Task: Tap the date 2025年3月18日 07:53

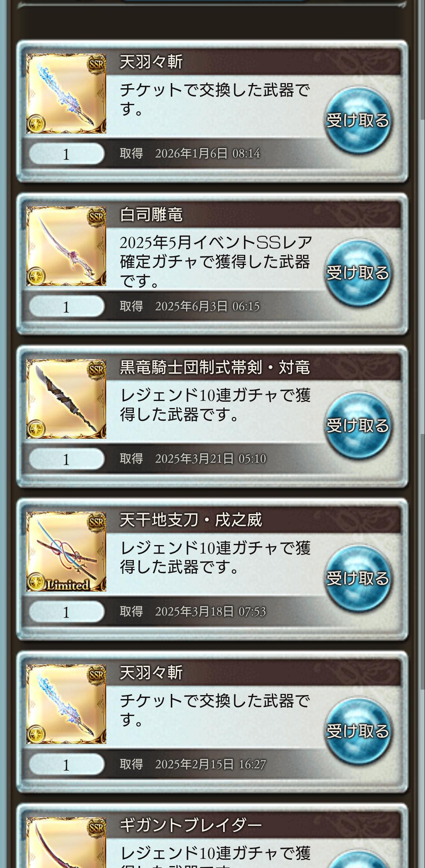Action: tap(211, 612)
